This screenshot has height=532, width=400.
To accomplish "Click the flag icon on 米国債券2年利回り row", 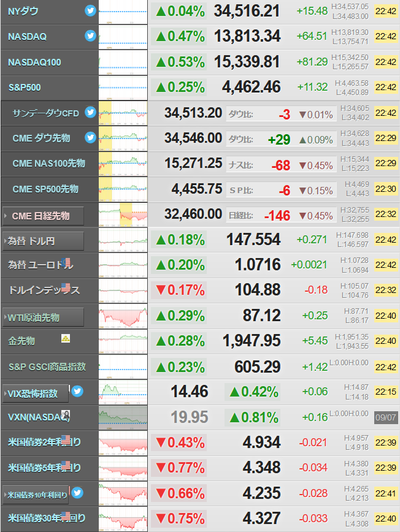I will pos(66,439).
